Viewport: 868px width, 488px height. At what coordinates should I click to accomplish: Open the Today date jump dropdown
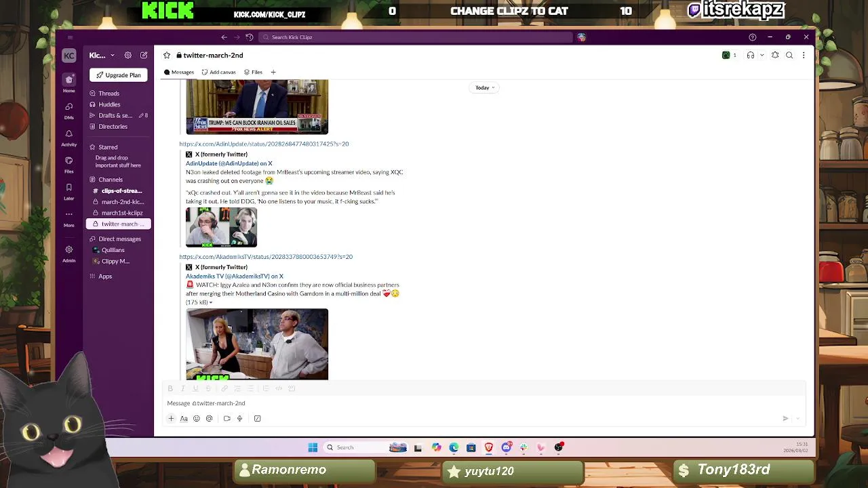pos(484,87)
